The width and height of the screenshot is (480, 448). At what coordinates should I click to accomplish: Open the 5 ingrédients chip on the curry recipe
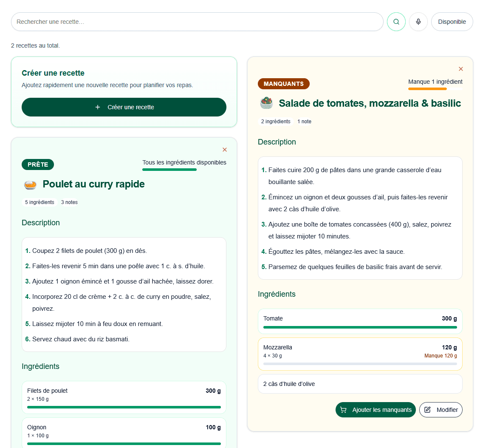pyautogui.click(x=40, y=202)
